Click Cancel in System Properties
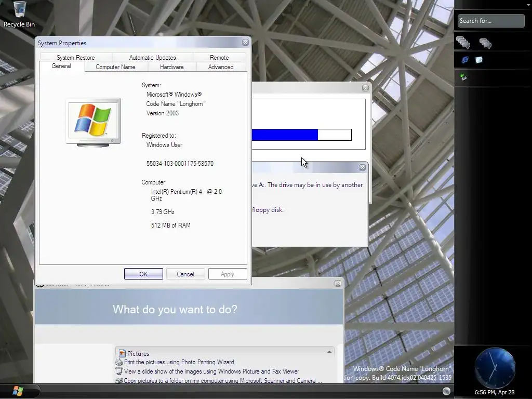Viewport: 532px width, 399px height. [x=185, y=274]
